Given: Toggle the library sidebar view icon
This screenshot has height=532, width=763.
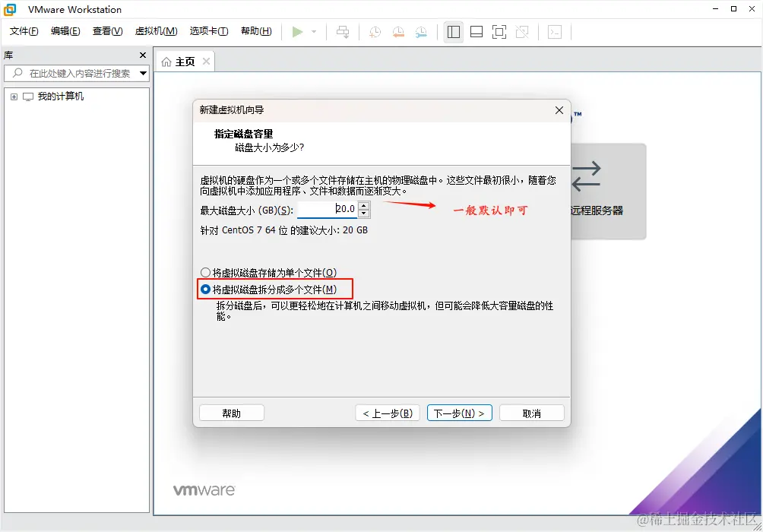Looking at the screenshot, I should [454, 32].
